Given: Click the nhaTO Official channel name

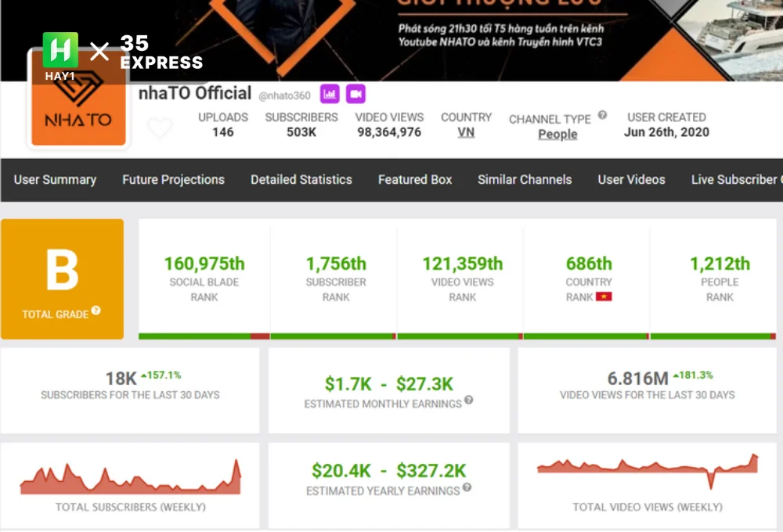Looking at the screenshot, I should [195, 93].
